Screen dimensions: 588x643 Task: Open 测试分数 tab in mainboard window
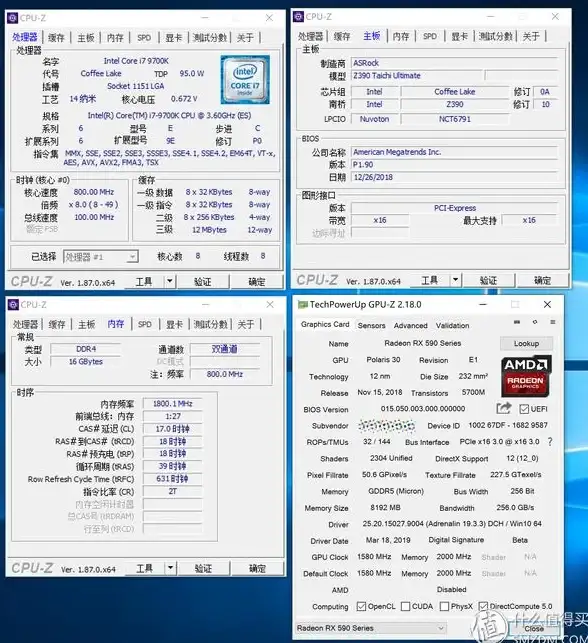tap(496, 36)
